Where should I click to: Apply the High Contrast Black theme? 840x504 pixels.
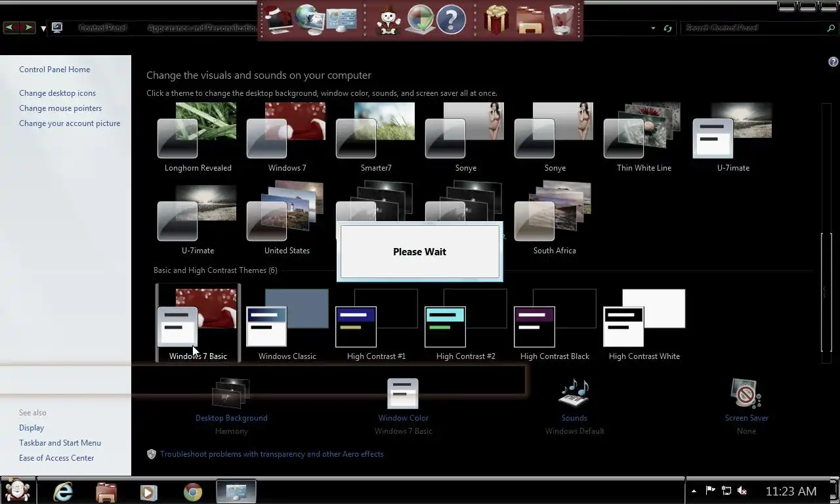(555, 324)
